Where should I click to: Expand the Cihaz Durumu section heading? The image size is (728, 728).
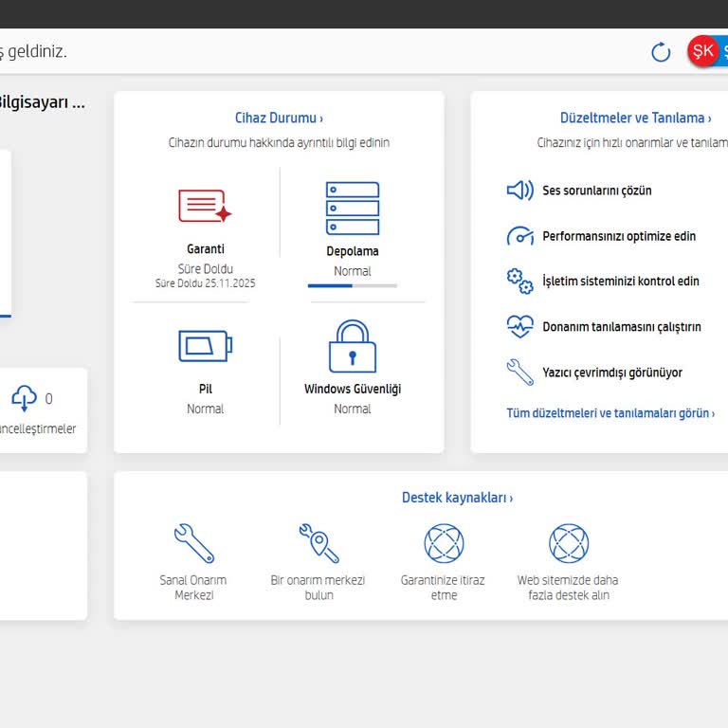(279, 118)
